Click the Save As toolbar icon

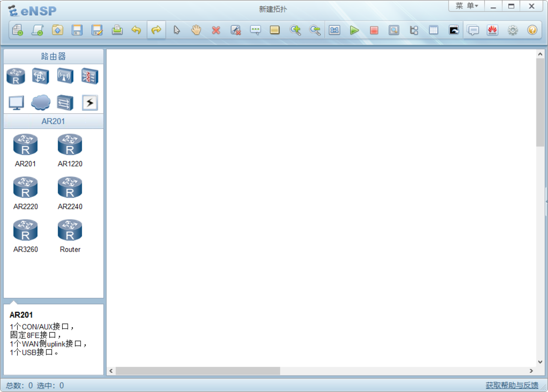[x=97, y=30]
